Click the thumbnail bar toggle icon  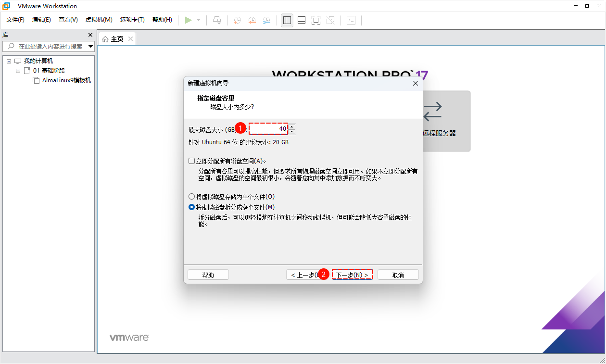coord(302,20)
